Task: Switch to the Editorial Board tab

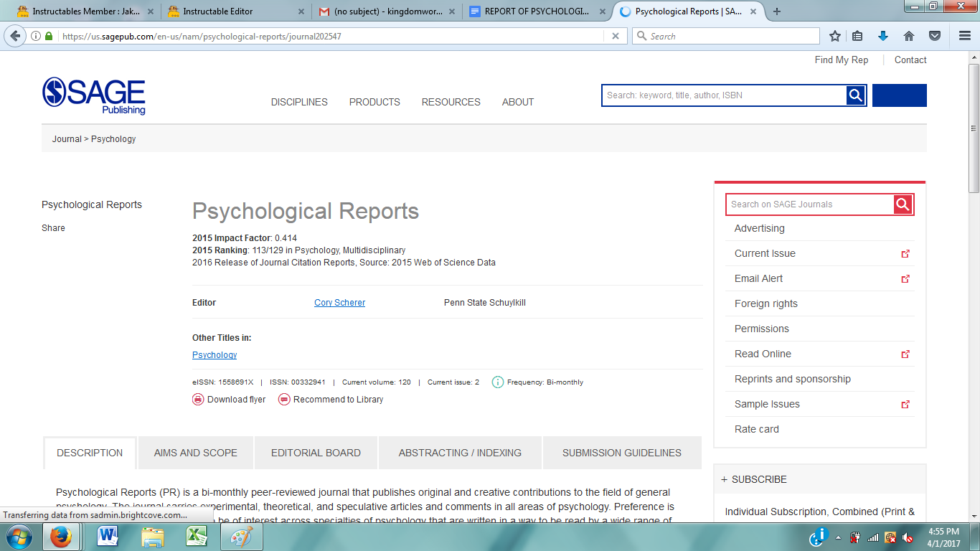Action: (x=316, y=452)
